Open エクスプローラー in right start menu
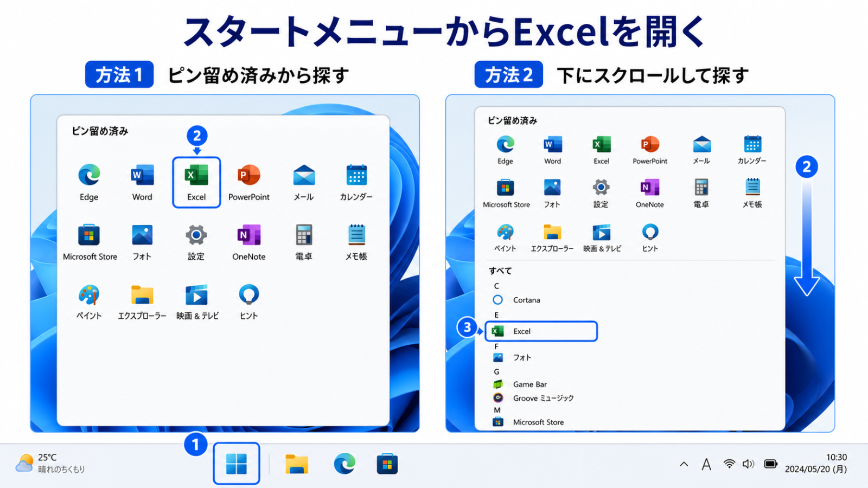This screenshot has width=868, height=488. [552, 237]
